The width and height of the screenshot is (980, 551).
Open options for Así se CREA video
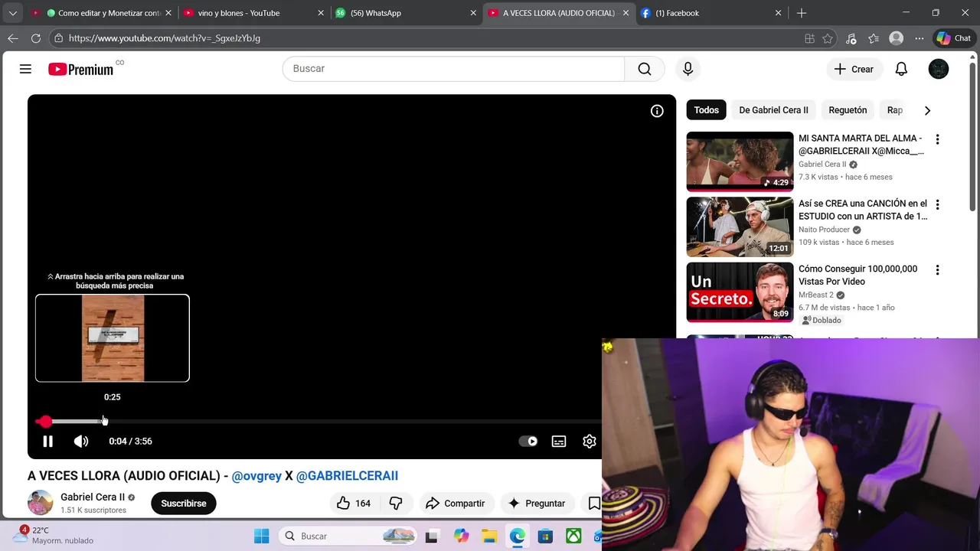[937, 205]
